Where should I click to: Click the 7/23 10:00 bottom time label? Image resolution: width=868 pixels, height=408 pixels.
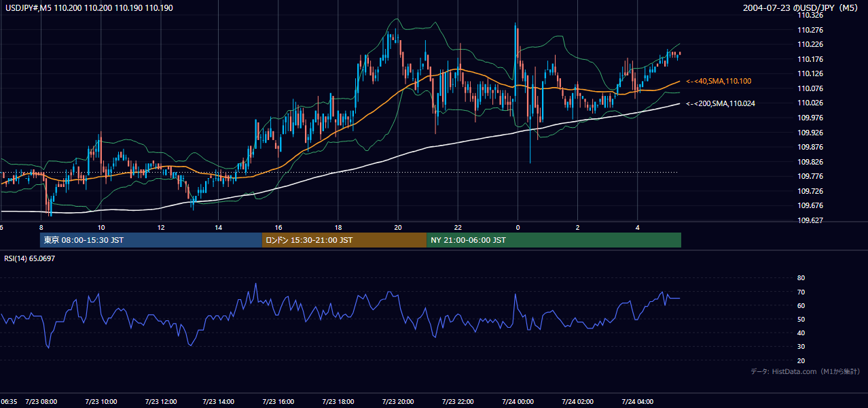click(x=101, y=402)
